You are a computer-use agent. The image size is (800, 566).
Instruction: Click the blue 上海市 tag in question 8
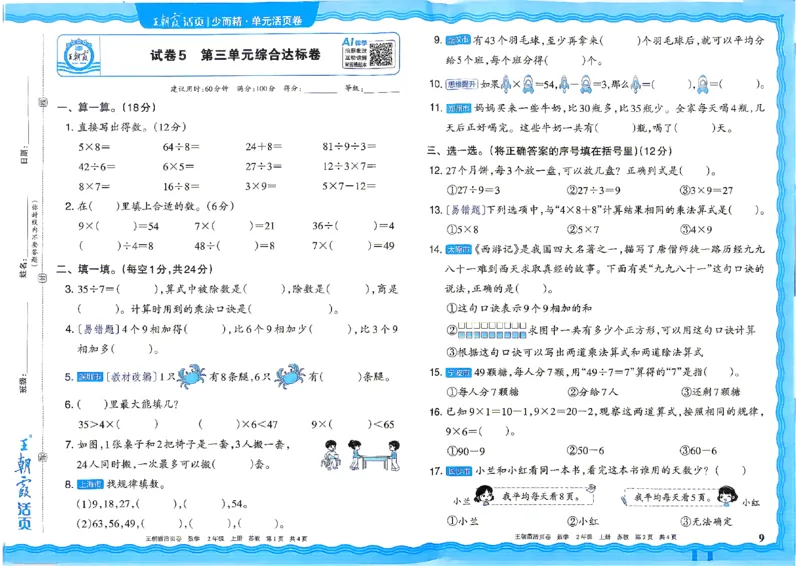(x=90, y=484)
